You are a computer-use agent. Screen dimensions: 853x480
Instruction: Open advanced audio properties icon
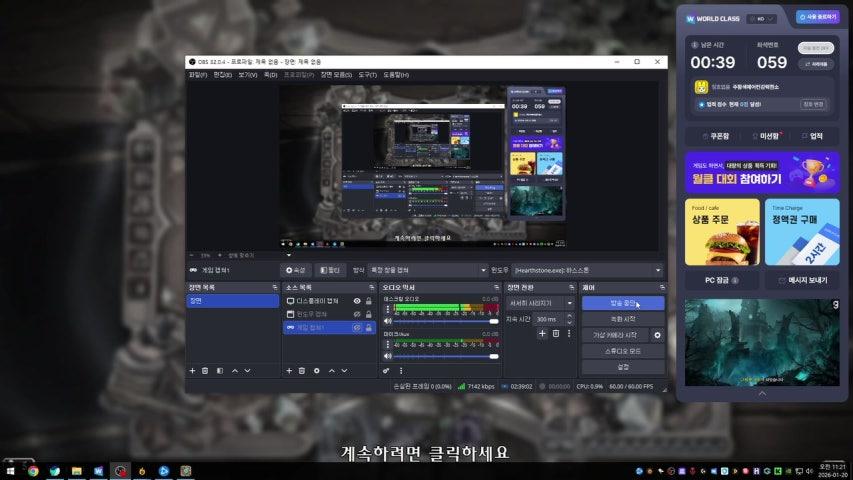(x=387, y=370)
